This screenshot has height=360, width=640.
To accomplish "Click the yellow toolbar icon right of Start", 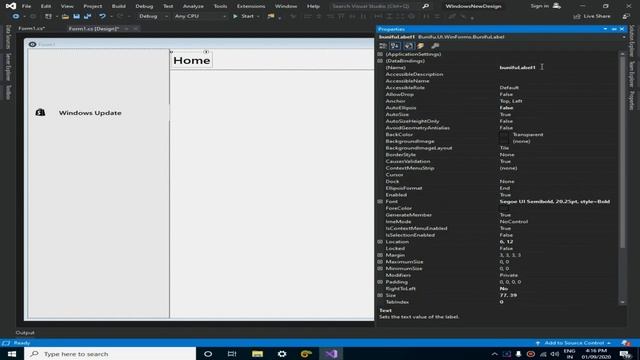I will (271, 16).
